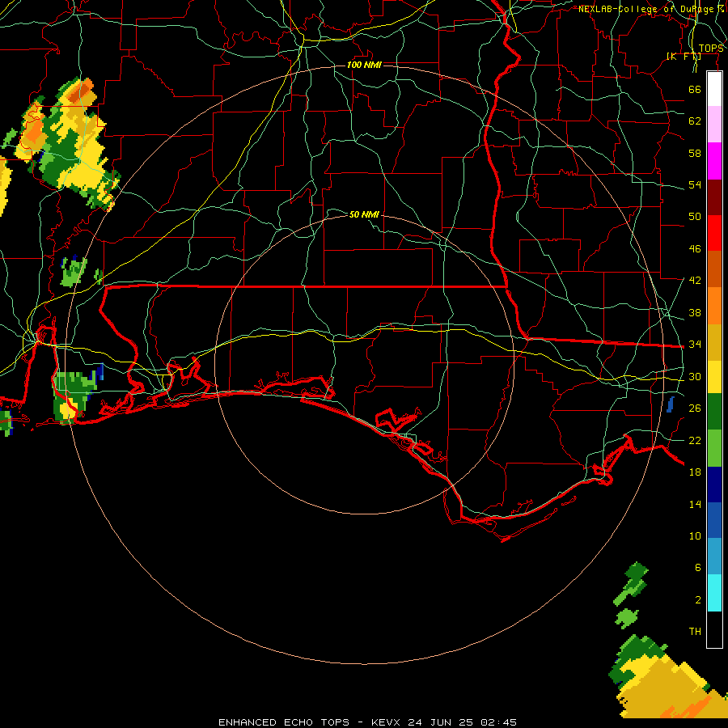Click the KEVX station identifier in the caption
Viewport: 728px width, 728px height.
385,722
